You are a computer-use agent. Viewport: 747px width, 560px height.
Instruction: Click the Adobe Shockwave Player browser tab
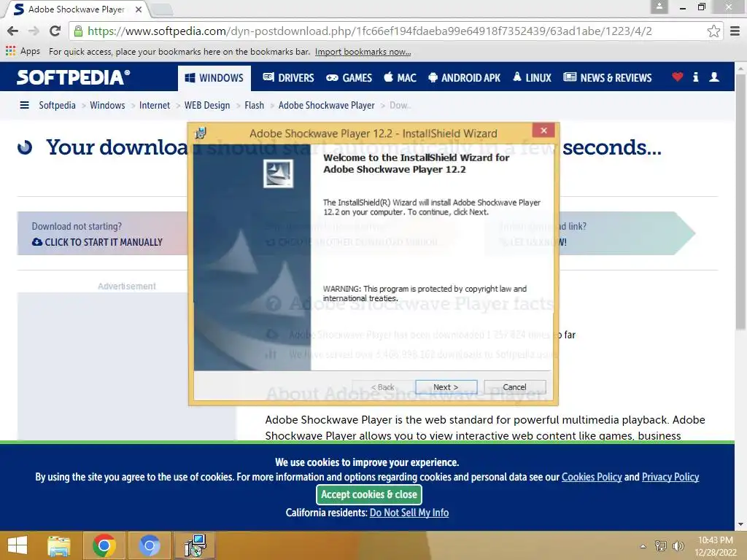[x=76, y=9]
